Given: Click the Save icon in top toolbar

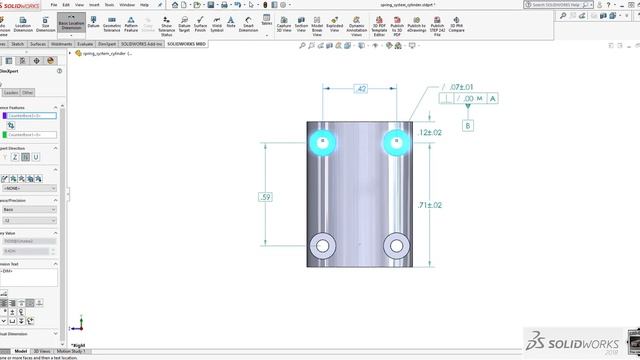Looking at the screenshot, I should pos(211,5).
